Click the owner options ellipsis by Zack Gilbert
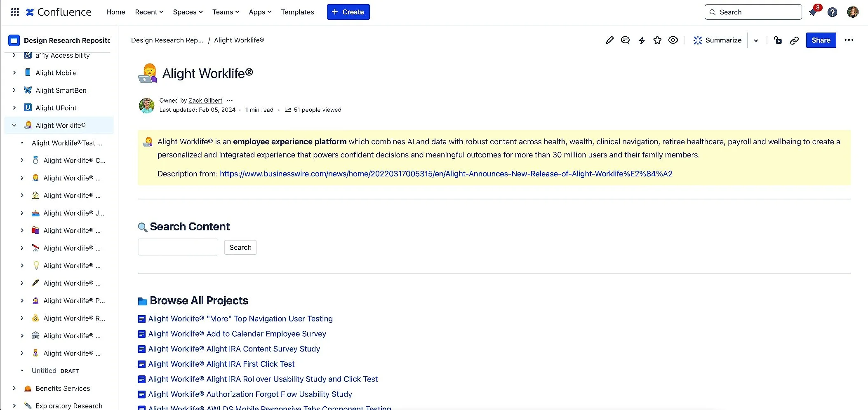This screenshot has width=868, height=410. [230, 100]
